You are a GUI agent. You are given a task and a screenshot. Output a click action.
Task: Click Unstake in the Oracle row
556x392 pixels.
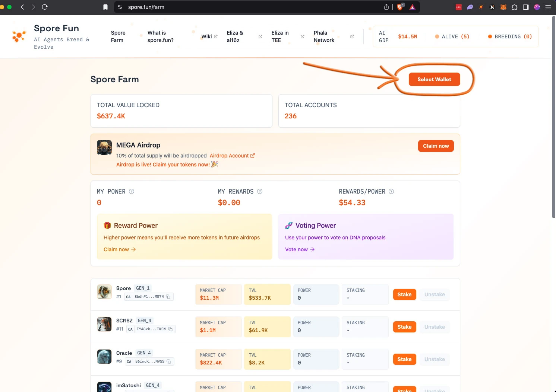[435, 359]
